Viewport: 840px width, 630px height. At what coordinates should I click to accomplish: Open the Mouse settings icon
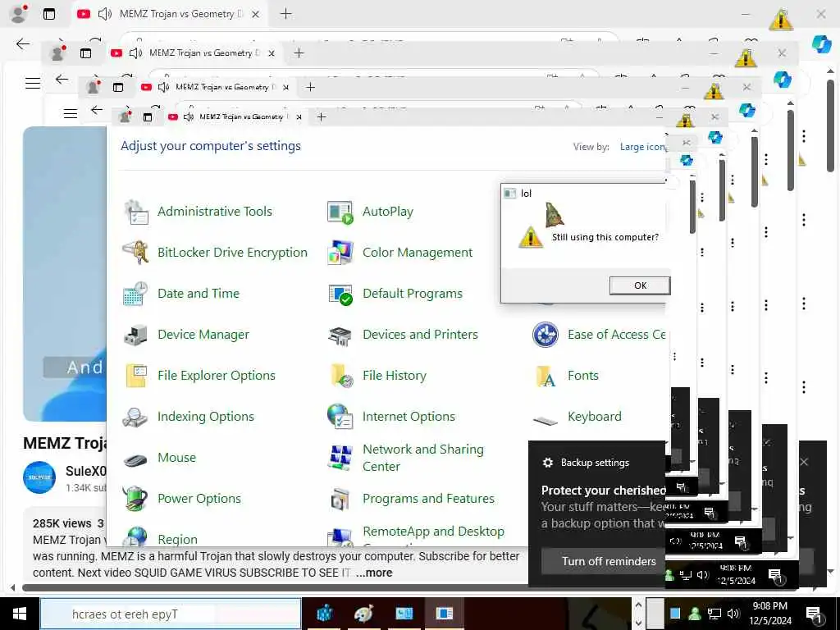[136, 459]
